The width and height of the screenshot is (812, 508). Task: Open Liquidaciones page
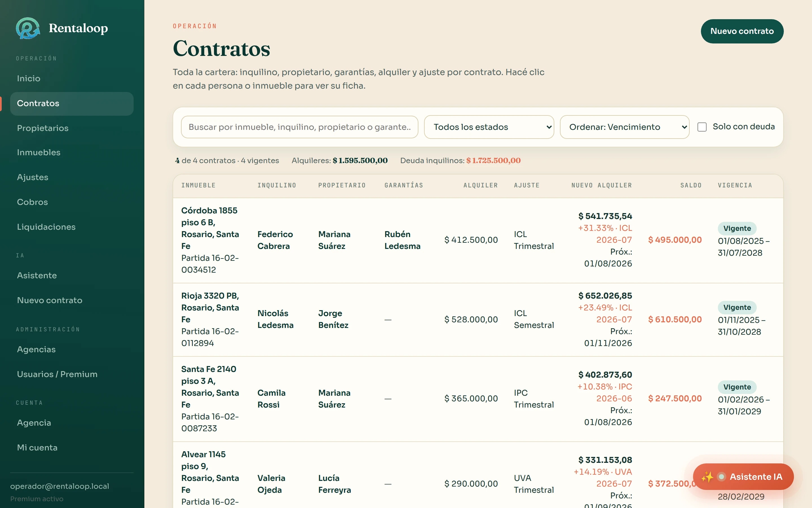tap(72, 227)
